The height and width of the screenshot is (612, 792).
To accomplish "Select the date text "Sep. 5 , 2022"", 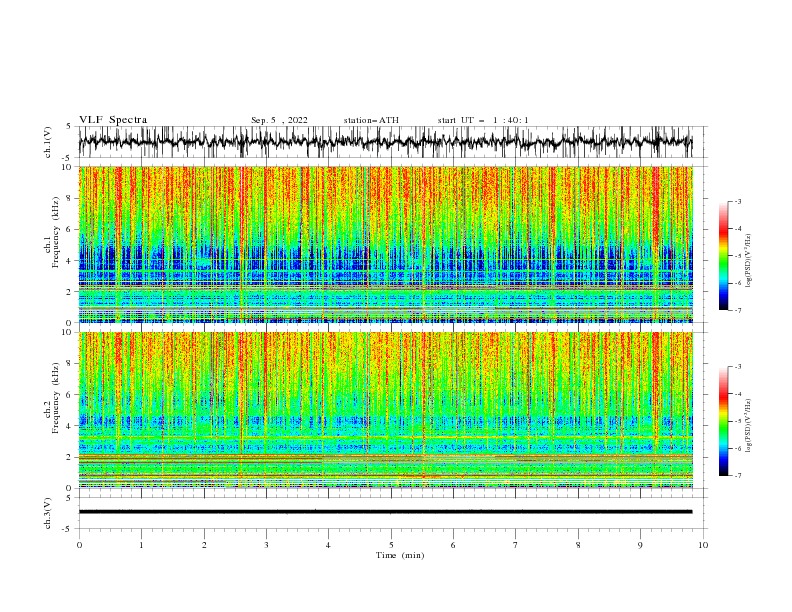I will coord(279,120).
